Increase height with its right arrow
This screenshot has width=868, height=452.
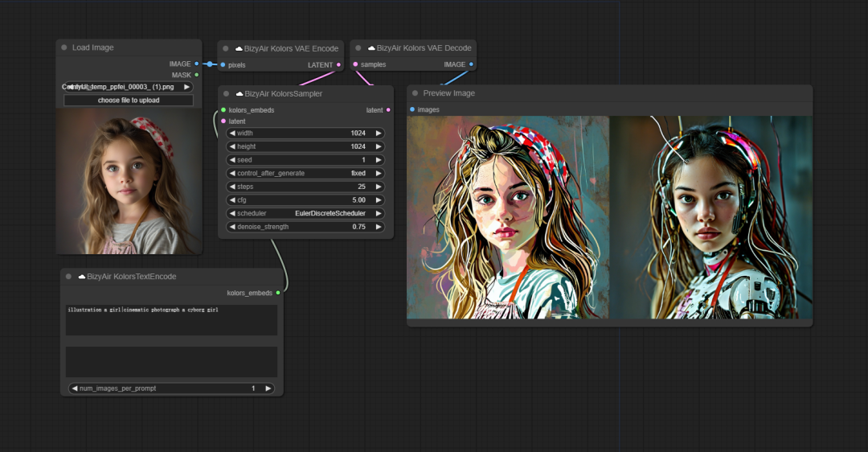pos(379,146)
